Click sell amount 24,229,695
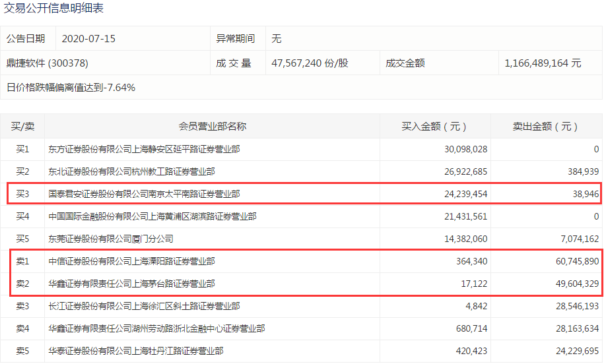Viewport: 604px width, 364px height. (578, 351)
